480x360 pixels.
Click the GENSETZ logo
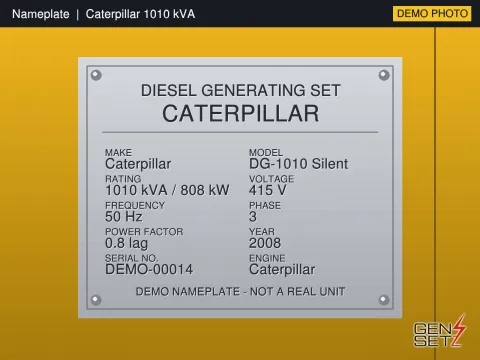click(x=440, y=331)
